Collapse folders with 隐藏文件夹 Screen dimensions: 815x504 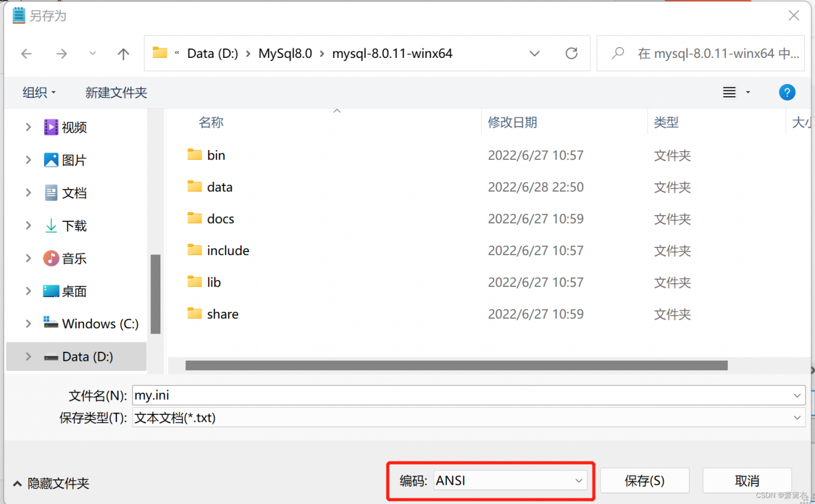coord(52,484)
